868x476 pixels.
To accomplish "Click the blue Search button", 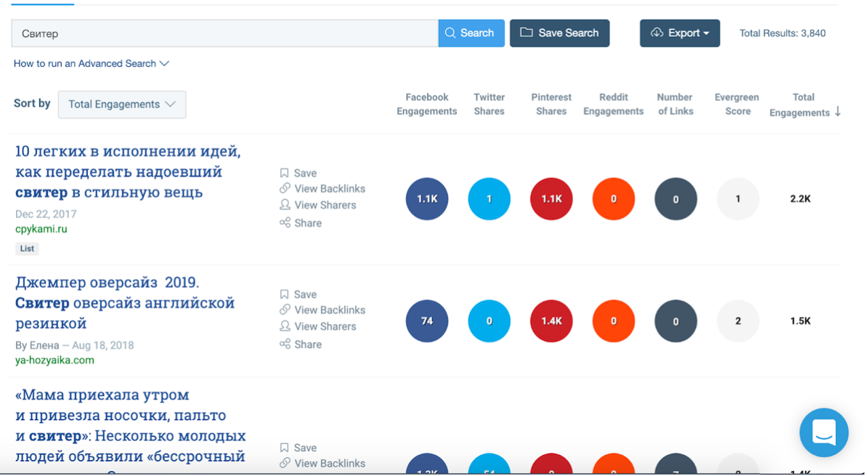I will click(x=471, y=33).
